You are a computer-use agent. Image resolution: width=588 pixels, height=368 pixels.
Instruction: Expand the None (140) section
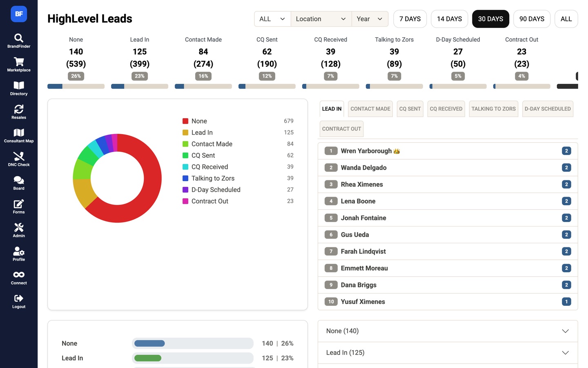click(x=448, y=331)
